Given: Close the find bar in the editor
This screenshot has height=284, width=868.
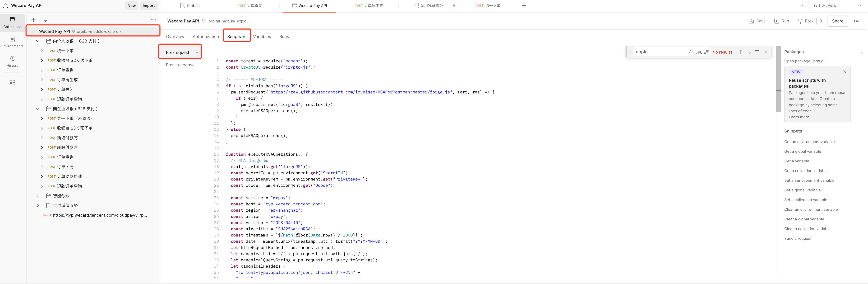Looking at the screenshot, I should tap(766, 52).
